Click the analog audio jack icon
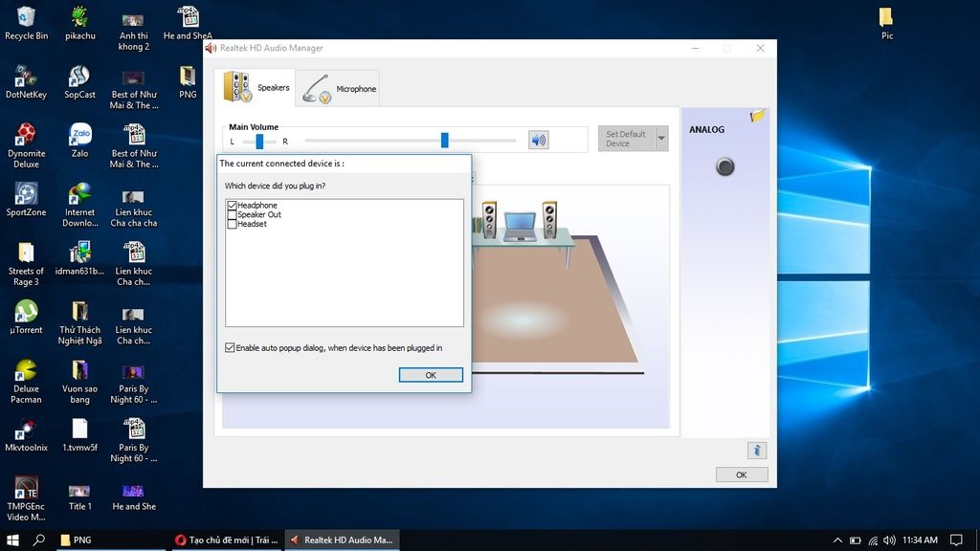This screenshot has width=980, height=551. tap(725, 167)
